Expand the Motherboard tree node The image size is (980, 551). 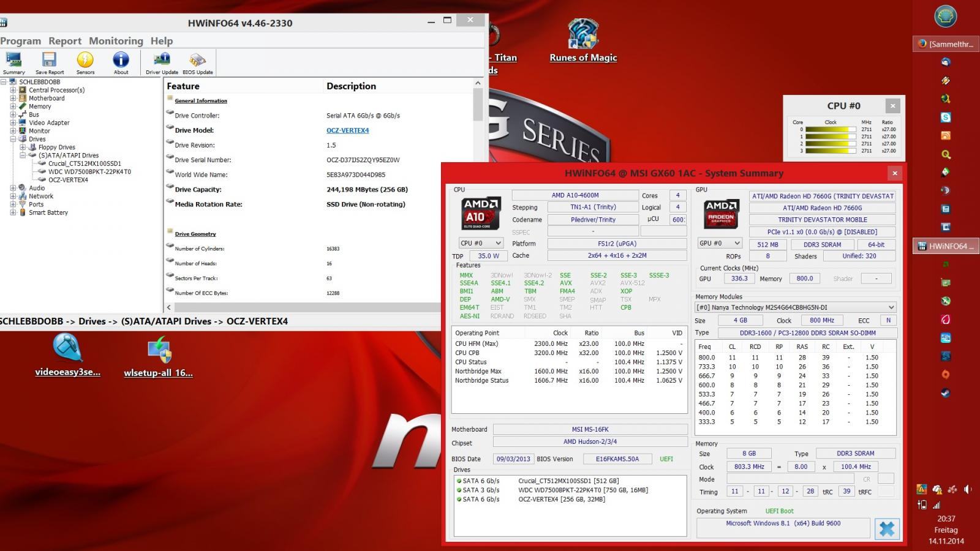[13, 98]
